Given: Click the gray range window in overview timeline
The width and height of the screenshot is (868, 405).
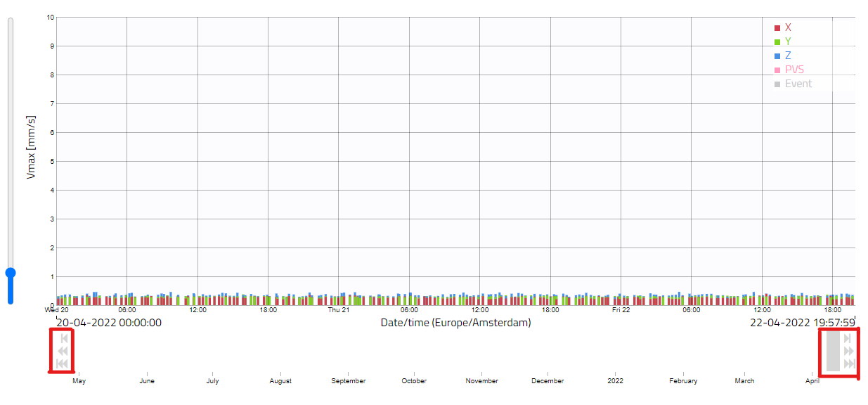Looking at the screenshot, I should (x=833, y=351).
